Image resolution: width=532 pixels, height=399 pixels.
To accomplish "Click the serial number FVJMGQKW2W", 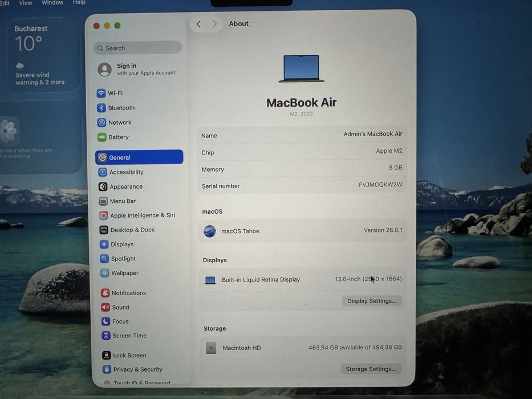I will coord(380,185).
